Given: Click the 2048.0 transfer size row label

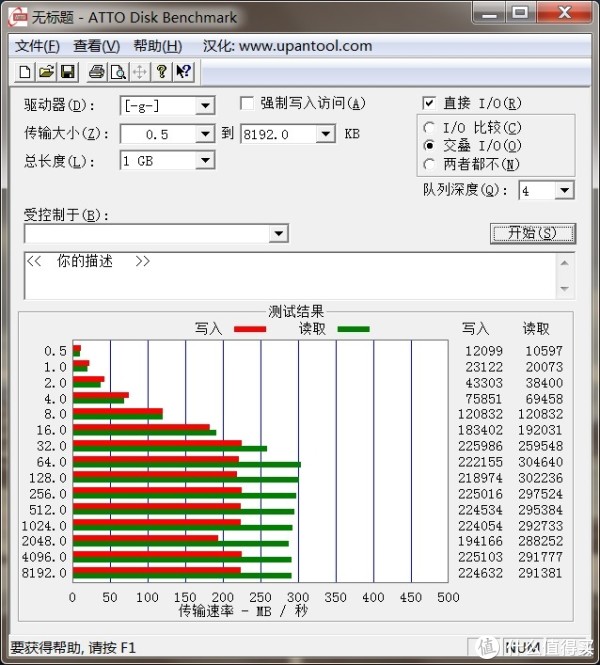Looking at the screenshot, I should click(45, 541).
